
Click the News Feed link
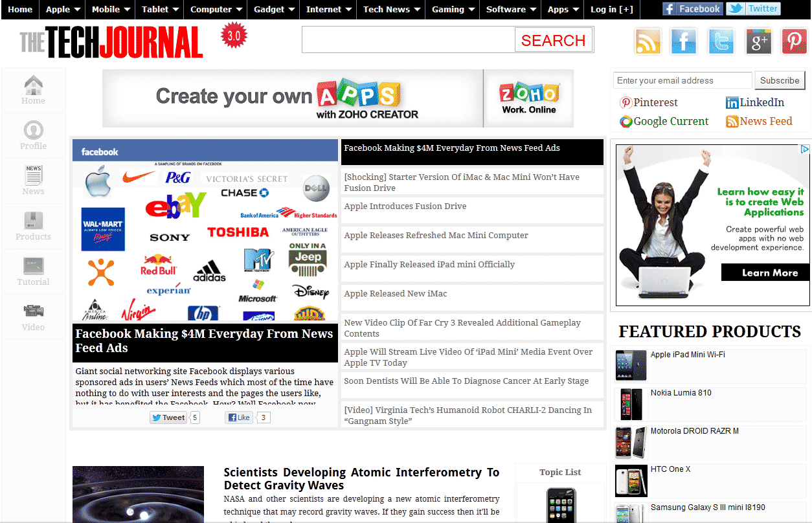759,121
